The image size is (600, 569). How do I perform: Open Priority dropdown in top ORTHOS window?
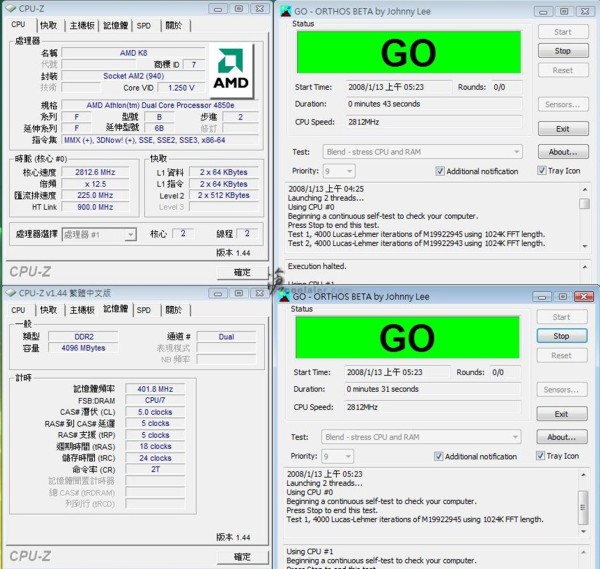point(339,171)
